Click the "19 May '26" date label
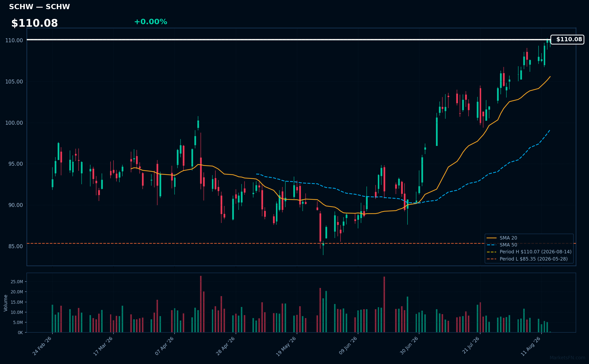Screen dimensions: 589x364 [286, 346]
